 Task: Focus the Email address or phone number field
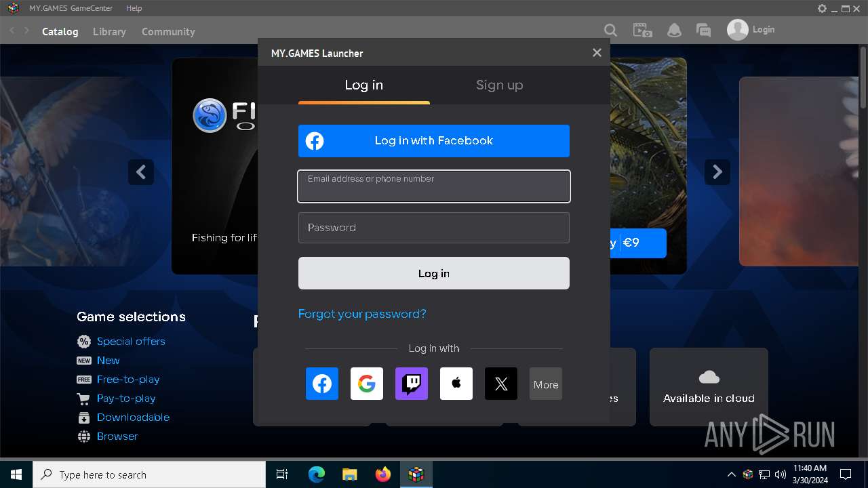tap(434, 186)
